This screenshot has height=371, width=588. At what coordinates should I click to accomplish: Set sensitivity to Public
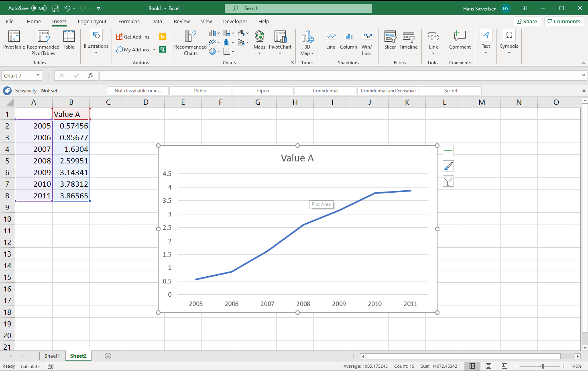(200, 91)
